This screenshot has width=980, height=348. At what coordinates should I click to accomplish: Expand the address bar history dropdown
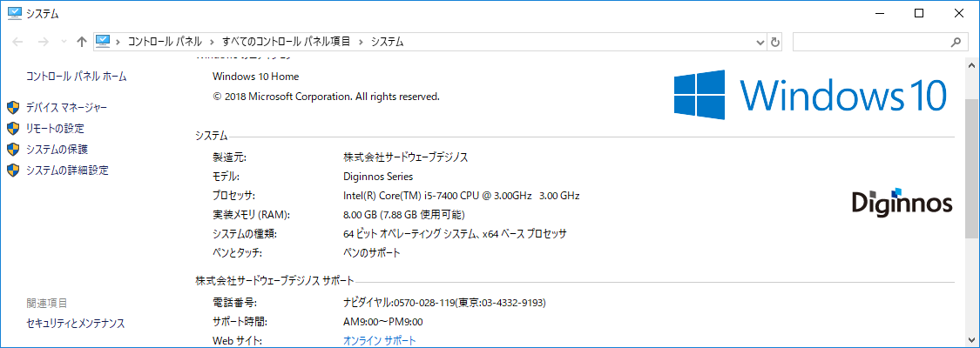760,42
